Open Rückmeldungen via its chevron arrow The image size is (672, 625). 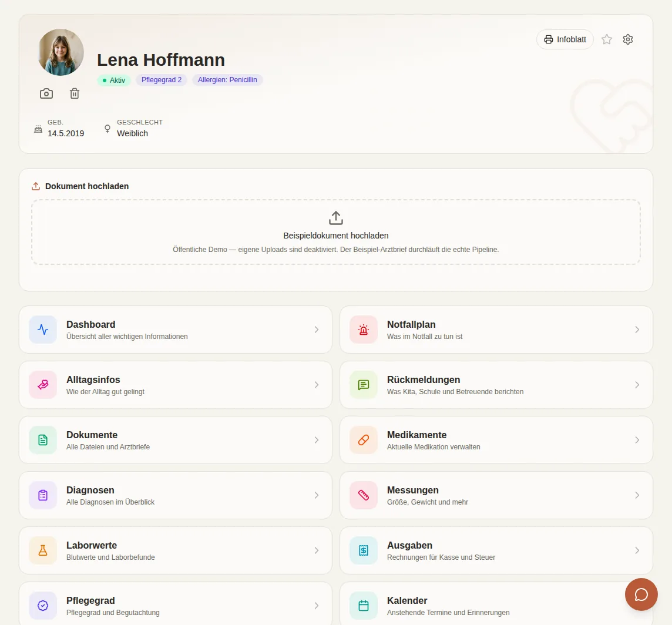[x=637, y=385]
